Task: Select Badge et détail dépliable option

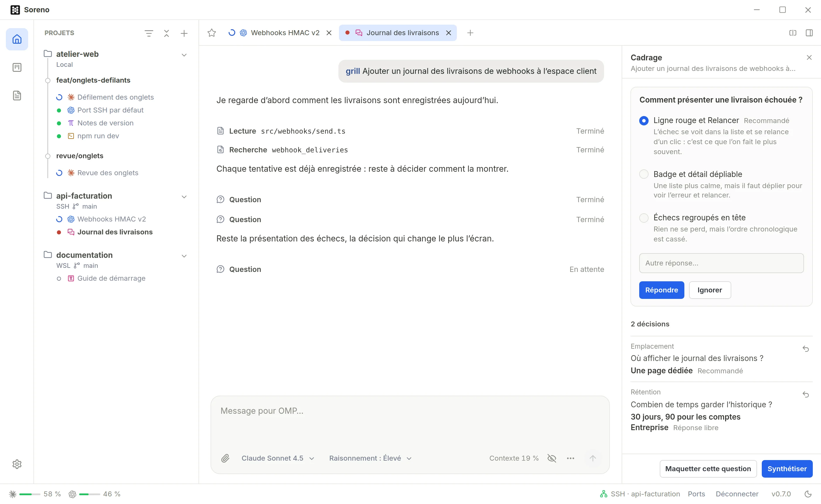Action: point(644,174)
